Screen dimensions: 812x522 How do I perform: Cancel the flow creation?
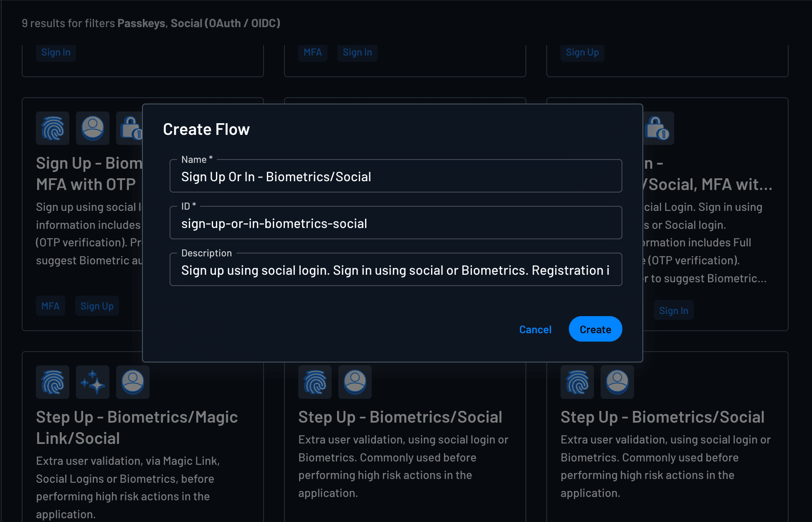click(x=535, y=329)
